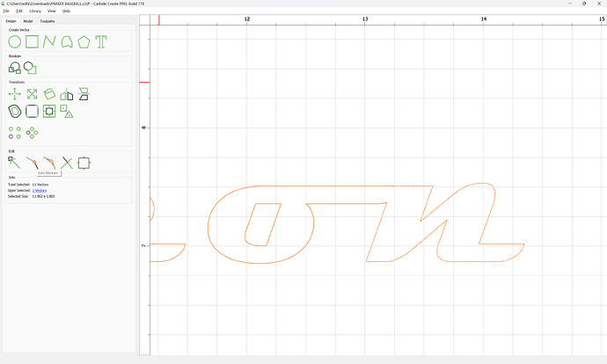
Task: Open the View menu
Action: tap(52, 11)
